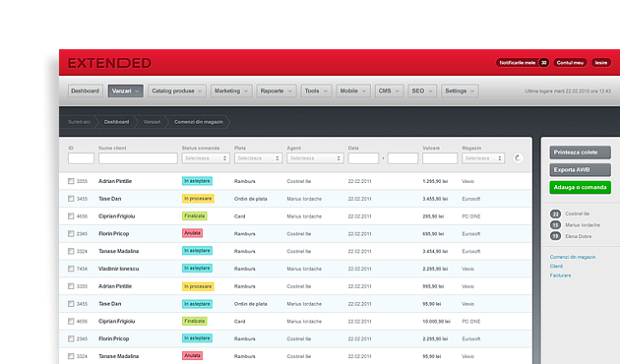Click the Nume client search field

(x=138, y=158)
